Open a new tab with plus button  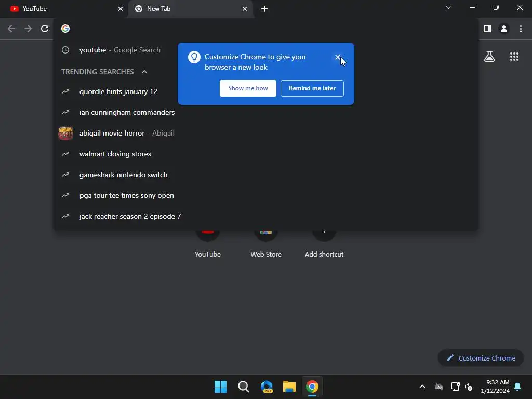(264, 9)
